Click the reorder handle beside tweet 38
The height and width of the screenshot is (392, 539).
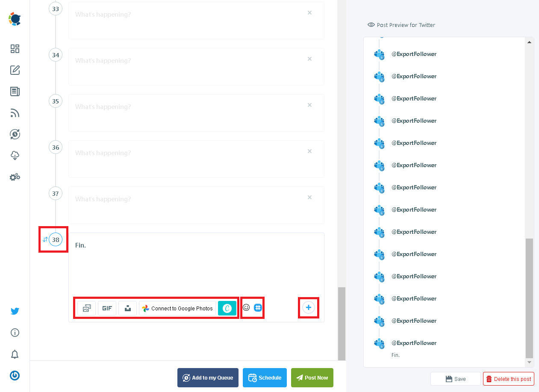tap(44, 239)
